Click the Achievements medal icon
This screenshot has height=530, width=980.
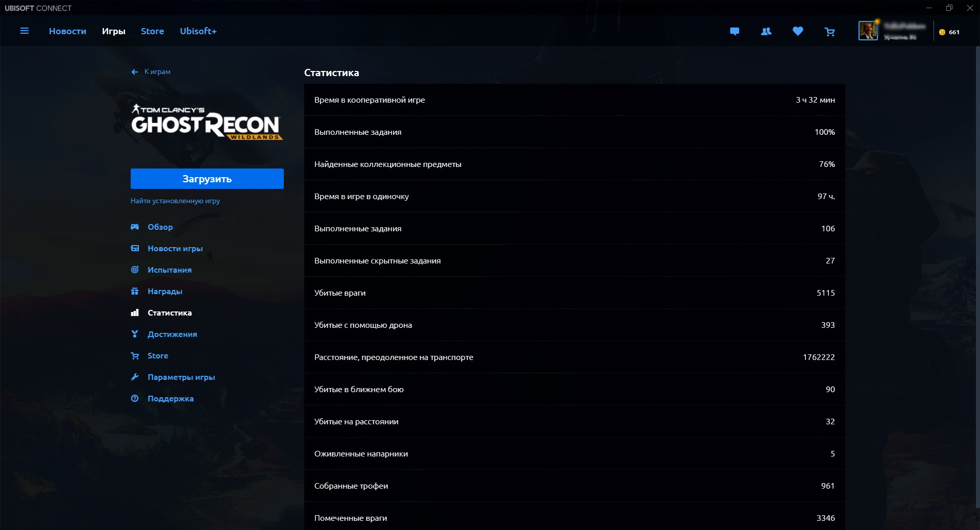click(135, 334)
